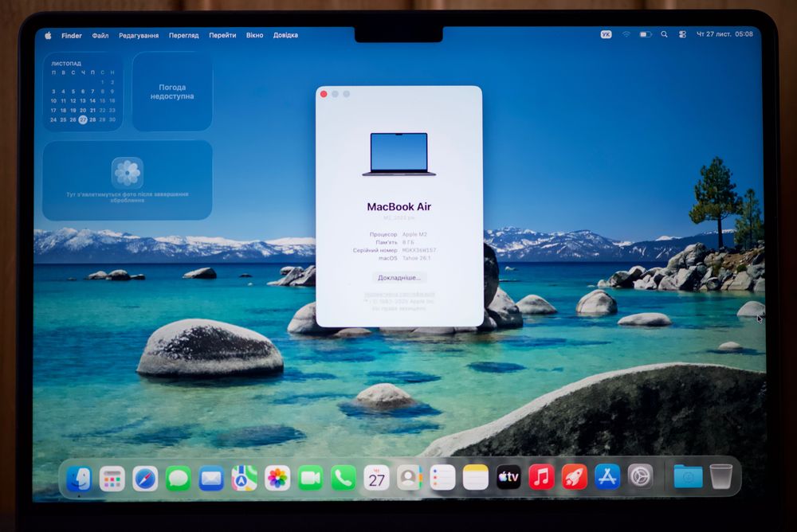
Task: Click the serial number value in dialog
Action: tap(419, 250)
